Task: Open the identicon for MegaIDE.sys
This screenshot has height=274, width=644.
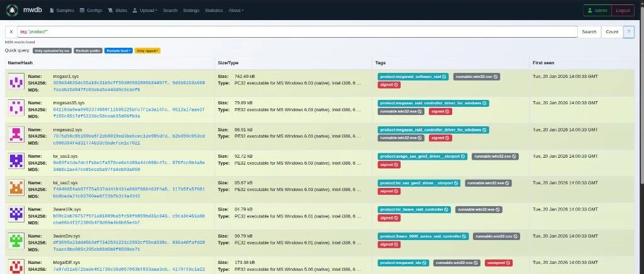Action: (x=16, y=266)
